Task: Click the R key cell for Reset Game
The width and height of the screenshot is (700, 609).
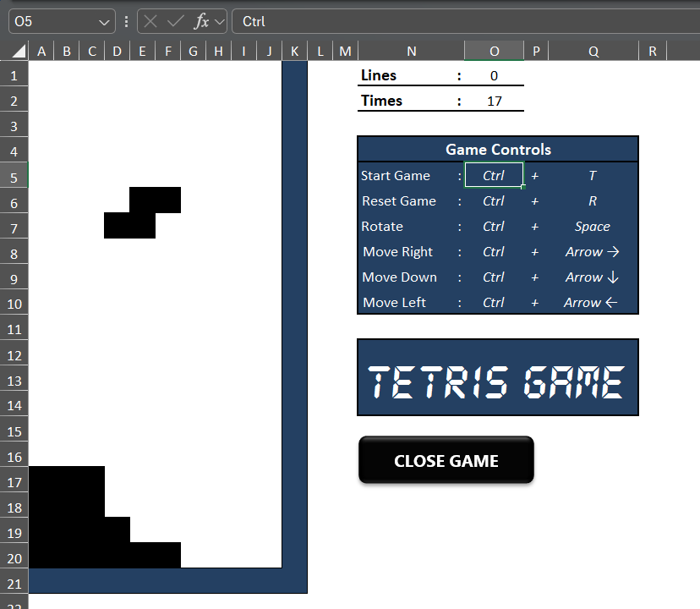Action: [x=593, y=200]
